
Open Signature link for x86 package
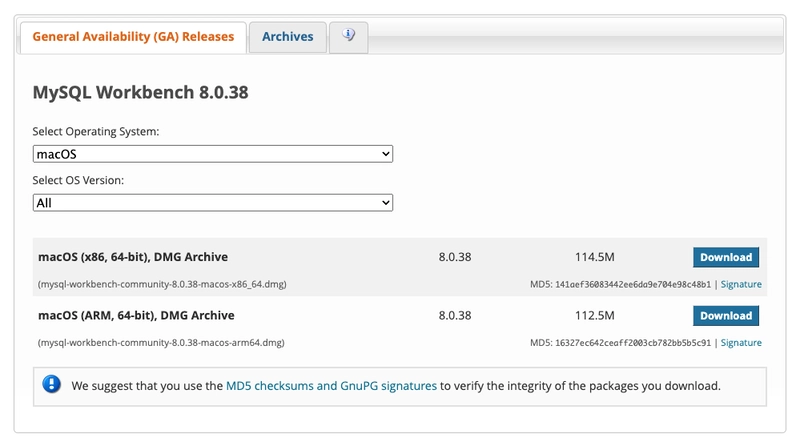coord(741,284)
